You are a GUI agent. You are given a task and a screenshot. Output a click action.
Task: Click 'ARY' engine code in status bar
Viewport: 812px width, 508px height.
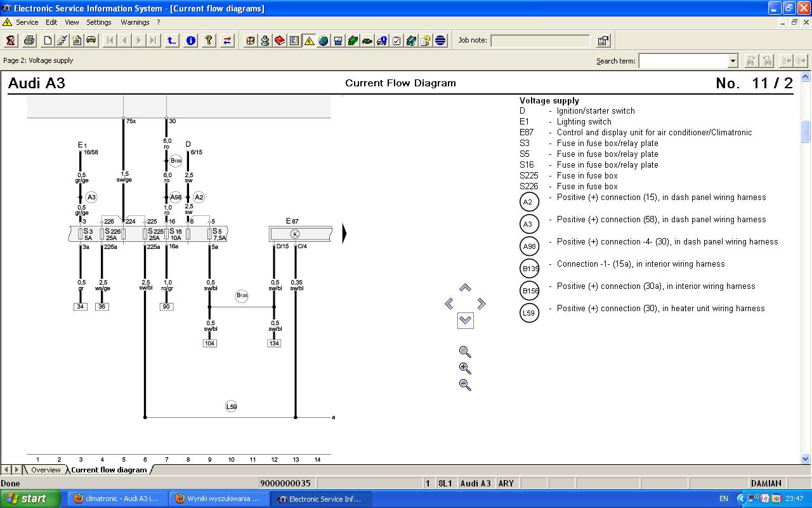tap(506, 483)
